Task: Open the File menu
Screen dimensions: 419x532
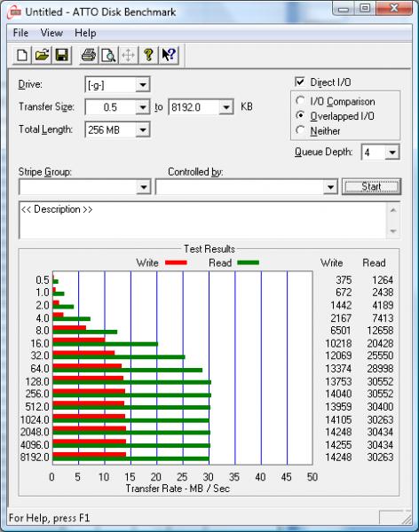Action: [20, 33]
